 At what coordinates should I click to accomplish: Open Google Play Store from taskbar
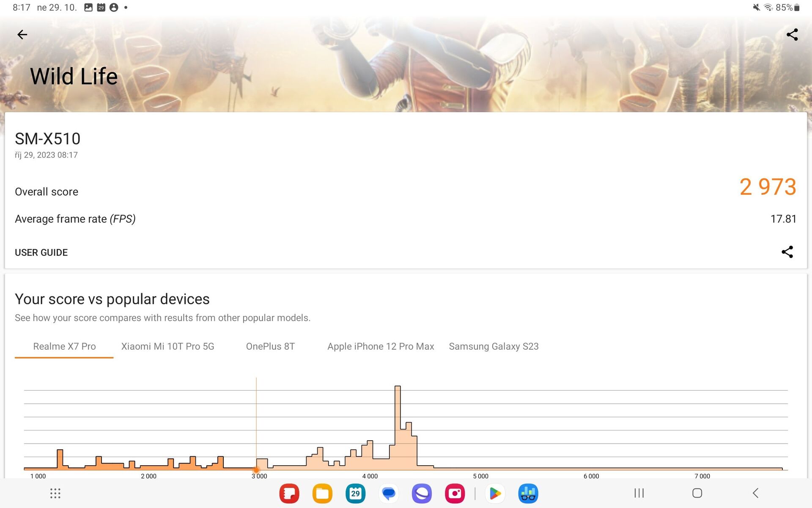[495, 493]
